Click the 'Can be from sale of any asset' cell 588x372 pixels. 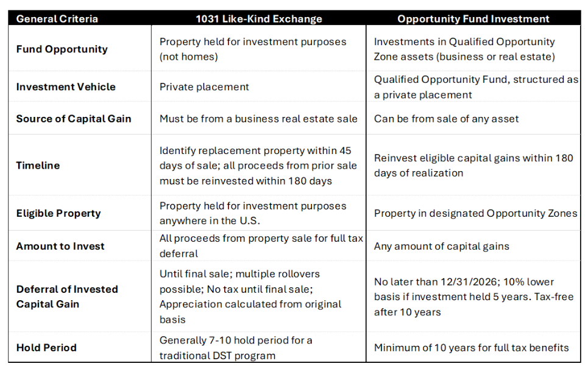446,119
